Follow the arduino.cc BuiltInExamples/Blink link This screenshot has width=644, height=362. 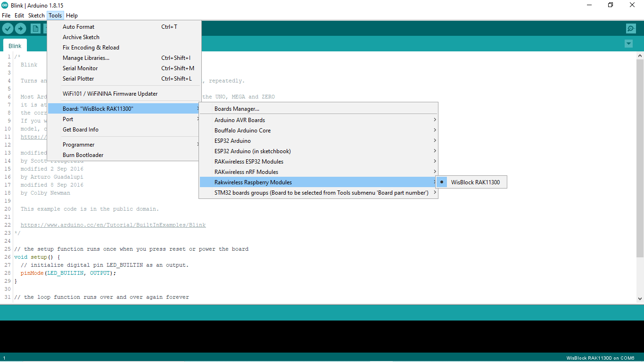(x=113, y=225)
